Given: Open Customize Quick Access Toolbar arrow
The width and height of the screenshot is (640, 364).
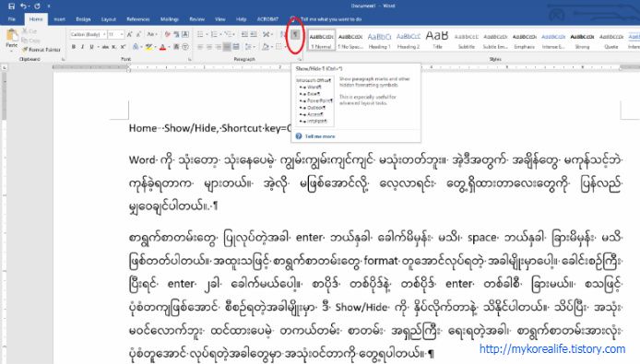Looking at the screenshot, I should point(49,6).
